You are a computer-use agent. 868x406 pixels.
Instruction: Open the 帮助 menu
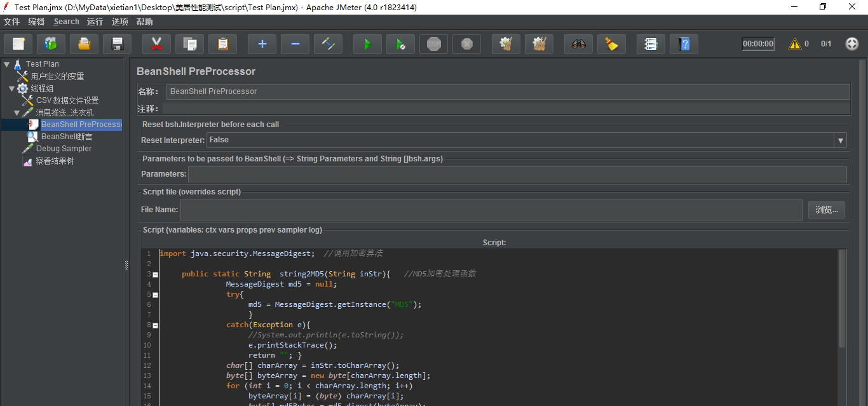(x=145, y=22)
